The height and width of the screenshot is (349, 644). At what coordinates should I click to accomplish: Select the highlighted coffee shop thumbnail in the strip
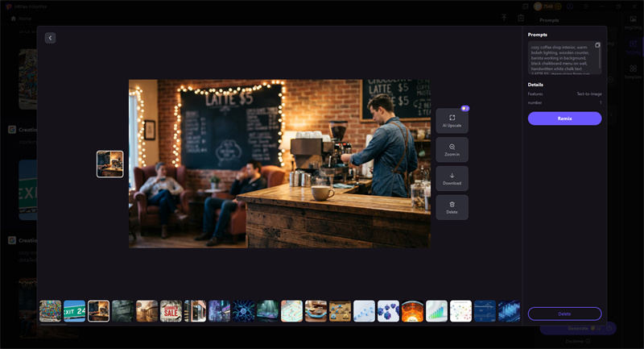point(98,311)
